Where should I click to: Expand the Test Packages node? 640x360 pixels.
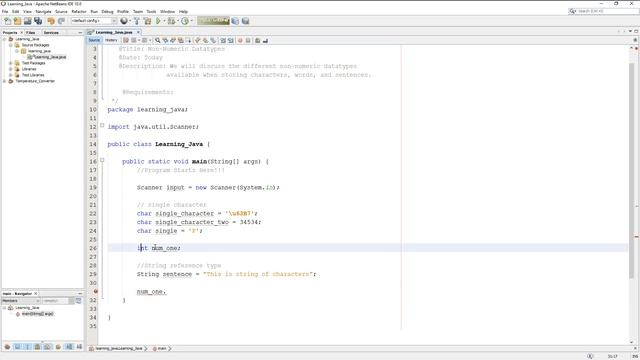(11, 63)
